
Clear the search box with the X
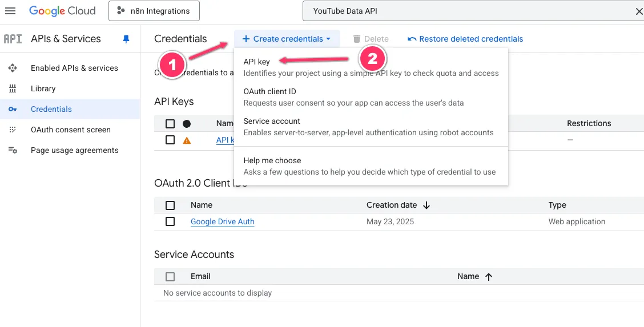tap(639, 12)
